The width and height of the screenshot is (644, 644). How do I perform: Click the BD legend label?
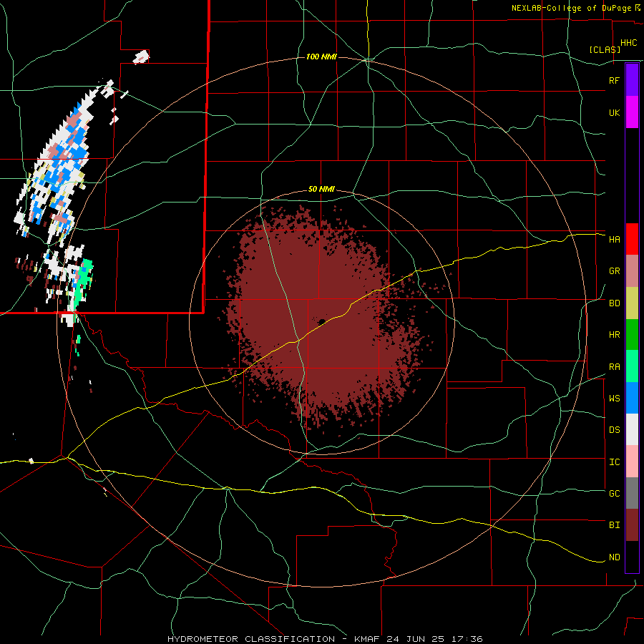point(614,303)
